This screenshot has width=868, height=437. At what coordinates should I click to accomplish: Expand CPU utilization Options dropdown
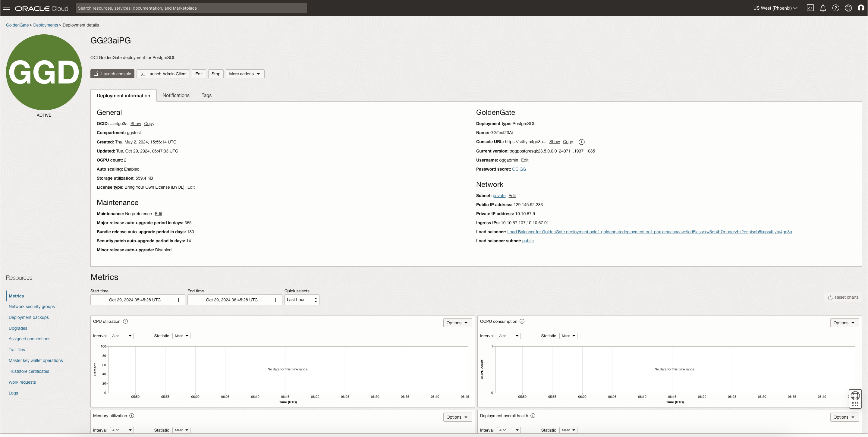coord(457,323)
